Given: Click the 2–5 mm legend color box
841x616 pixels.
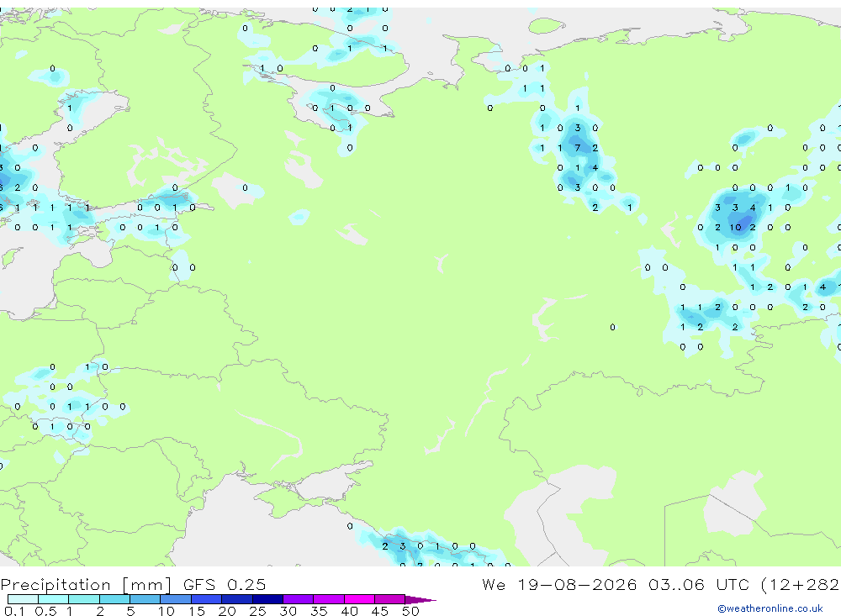Looking at the screenshot, I should (x=114, y=599).
